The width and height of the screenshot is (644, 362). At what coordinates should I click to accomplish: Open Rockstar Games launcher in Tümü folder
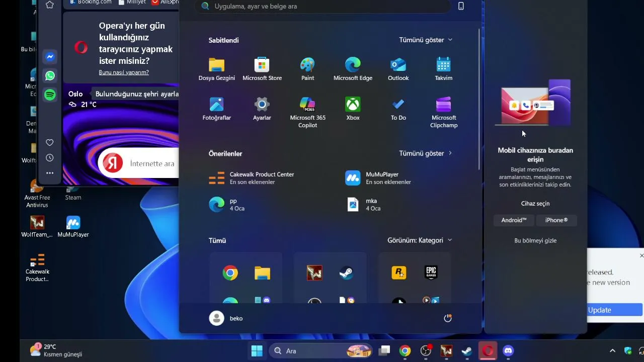(399, 273)
